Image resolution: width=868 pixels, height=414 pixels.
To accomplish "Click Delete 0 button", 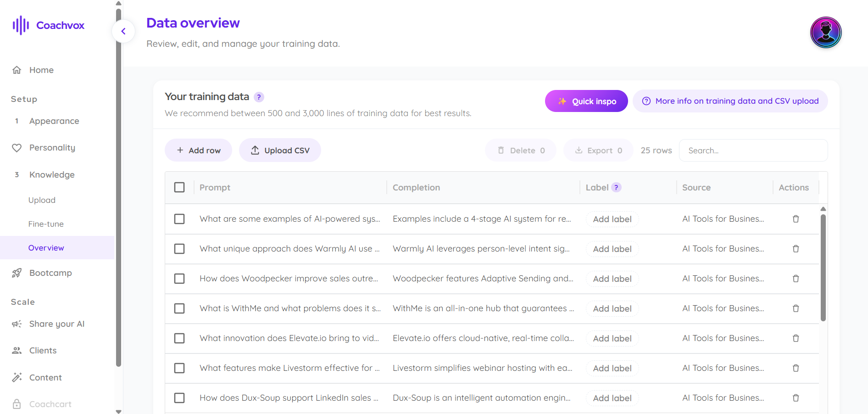I will point(521,150).
